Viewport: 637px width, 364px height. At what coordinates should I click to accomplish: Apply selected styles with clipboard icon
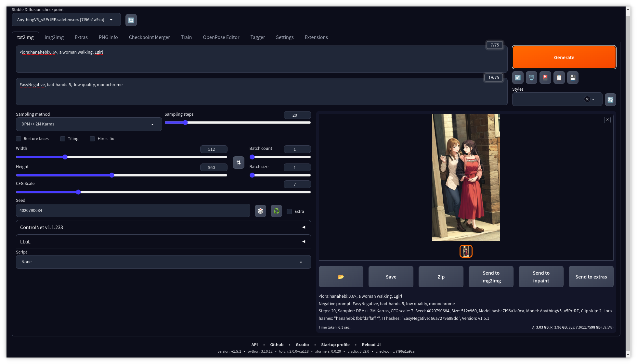[x=559, y=78]
